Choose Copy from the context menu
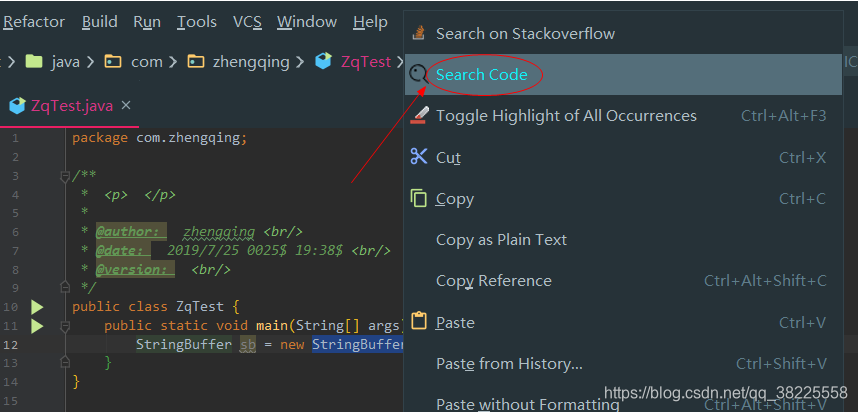Image resolution: width=858 pixels, height=412 pixels. pyautogui.click(x=623, y=199)
